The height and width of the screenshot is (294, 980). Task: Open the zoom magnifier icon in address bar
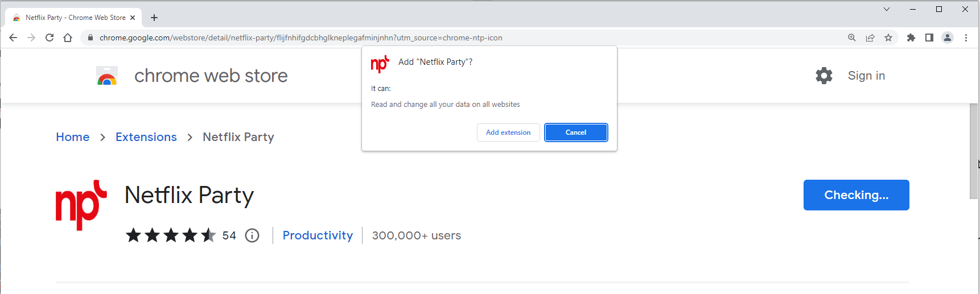click(852, 38)
